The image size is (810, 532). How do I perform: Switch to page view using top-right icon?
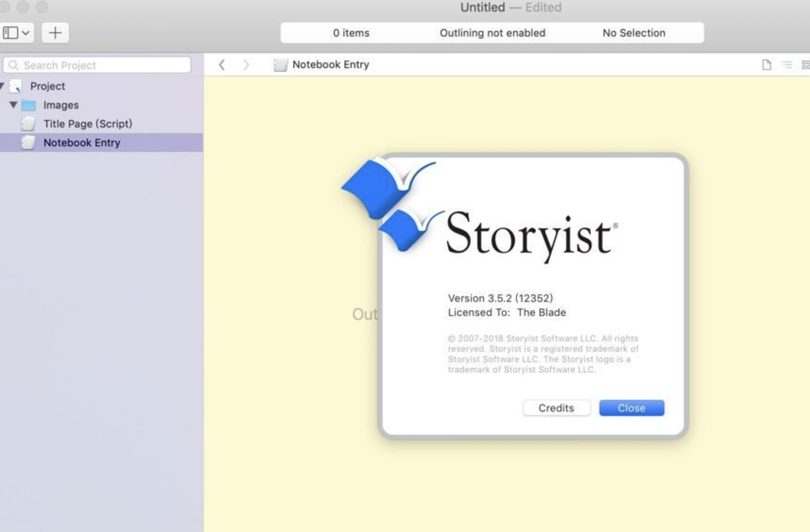pos(767,64)
